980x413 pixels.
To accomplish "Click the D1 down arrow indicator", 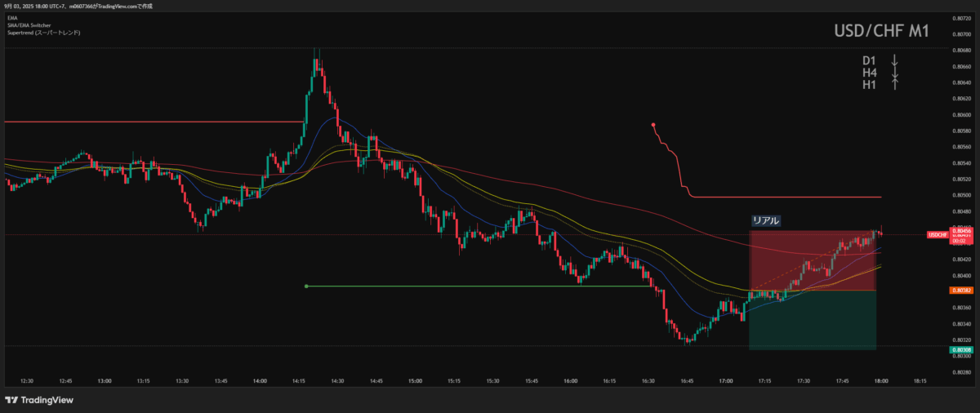I will point(894,61).
